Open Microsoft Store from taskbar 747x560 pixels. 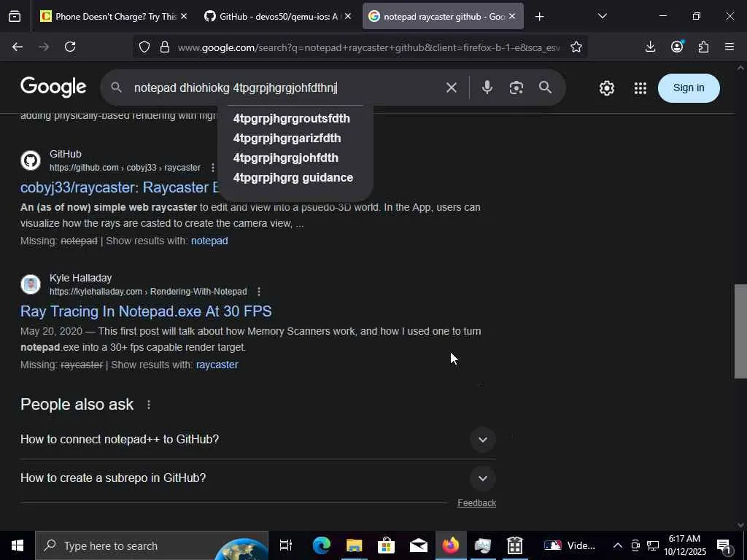point(387,545)
